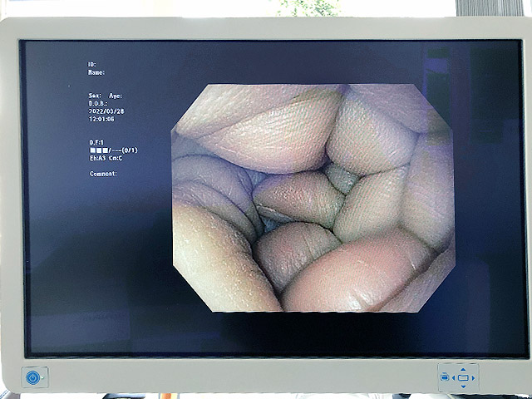
Task: Click the date 2022/03/28
Action: [x=106, y=111]
